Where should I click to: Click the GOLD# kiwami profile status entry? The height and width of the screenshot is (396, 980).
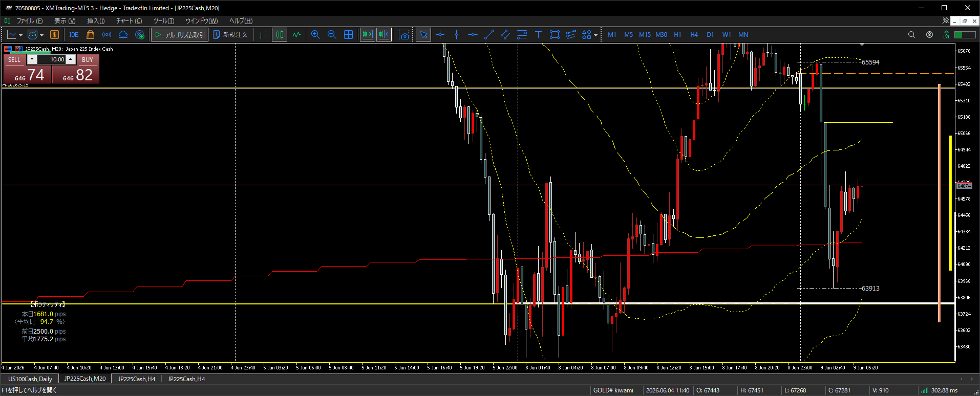tap(613, 390)
